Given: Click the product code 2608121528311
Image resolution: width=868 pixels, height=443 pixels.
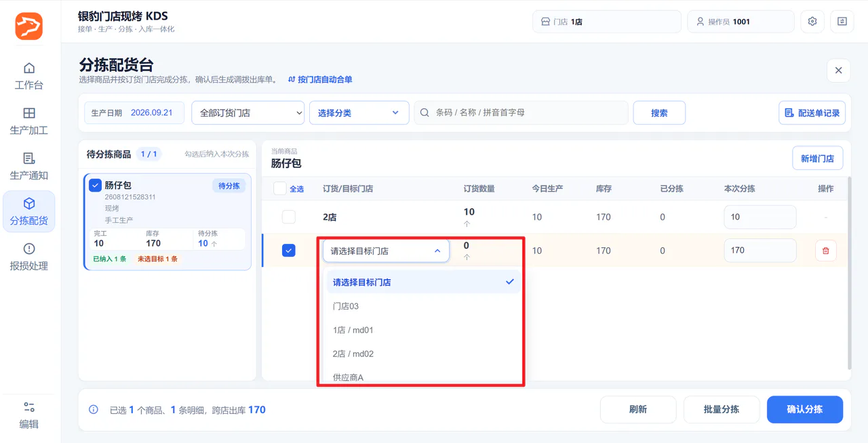Looking at the screenshot, I should point(130,197).
